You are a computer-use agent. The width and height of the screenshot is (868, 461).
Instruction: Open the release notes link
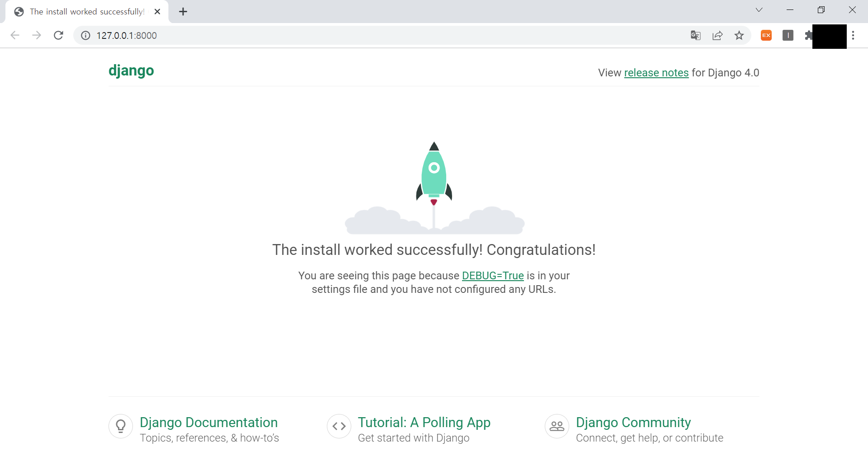click(x=656, y=73)
